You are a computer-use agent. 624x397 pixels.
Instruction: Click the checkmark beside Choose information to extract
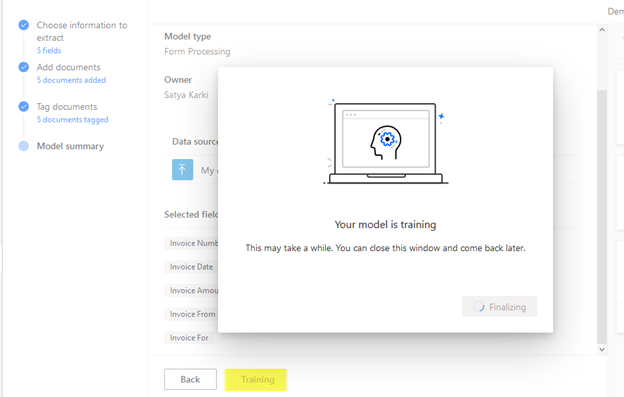click(23, 25)
